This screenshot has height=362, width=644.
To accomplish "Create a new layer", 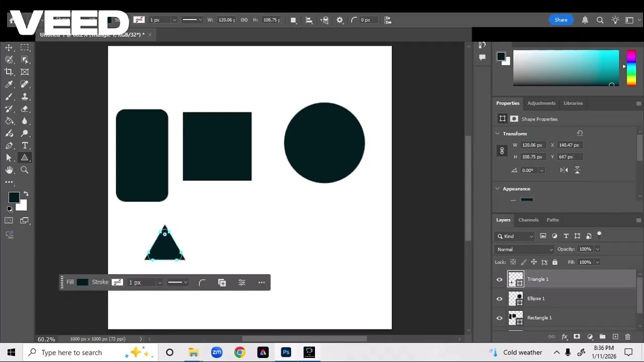I will 615,337.
